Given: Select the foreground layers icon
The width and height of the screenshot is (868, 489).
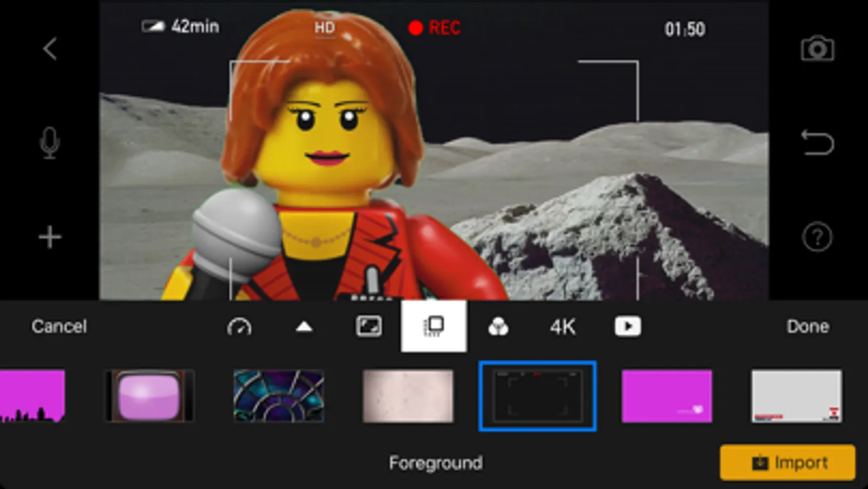Looking at the screenshot, I should pyautogui.click(x=434, y=327).
